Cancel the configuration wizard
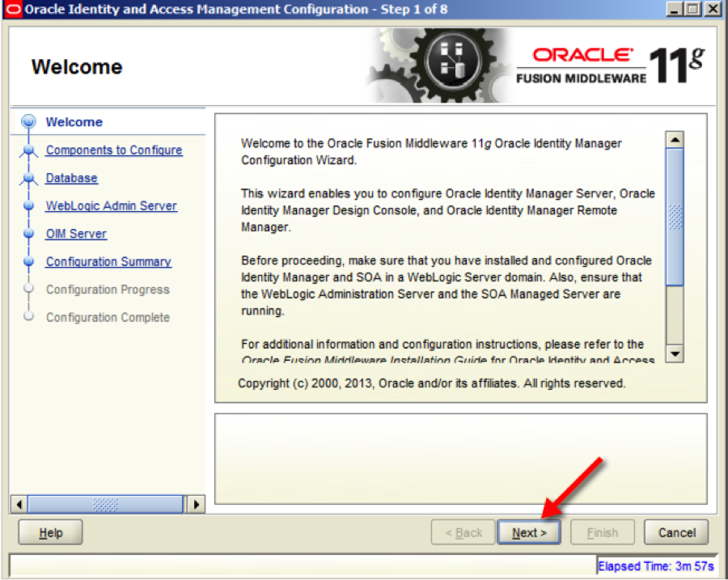The image size is (728, 580). click(676, 532)
